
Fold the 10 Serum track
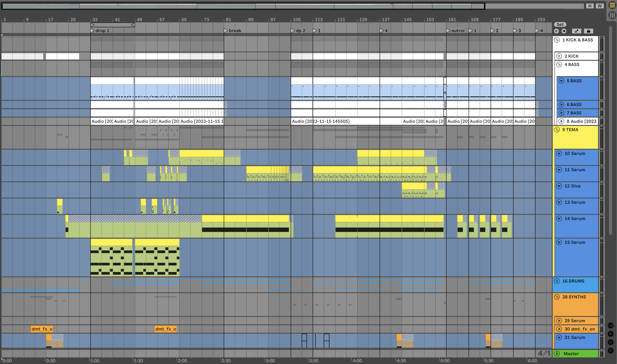[x=559, y=153]
